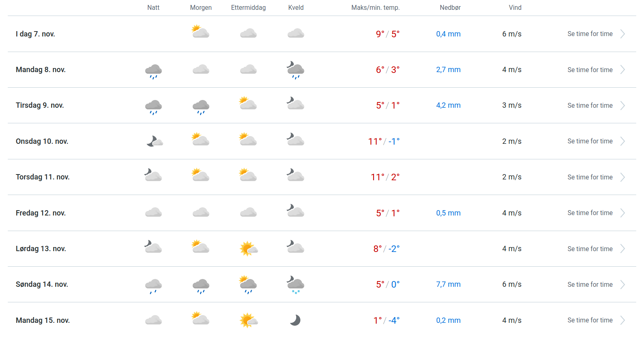
Task: Click the sunny morning icon for today
Action: 200,32
